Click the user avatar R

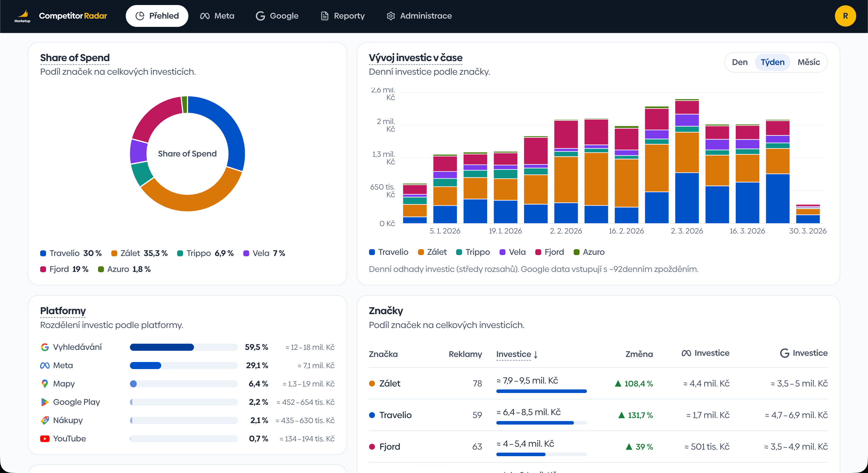[x=845, y=16]
